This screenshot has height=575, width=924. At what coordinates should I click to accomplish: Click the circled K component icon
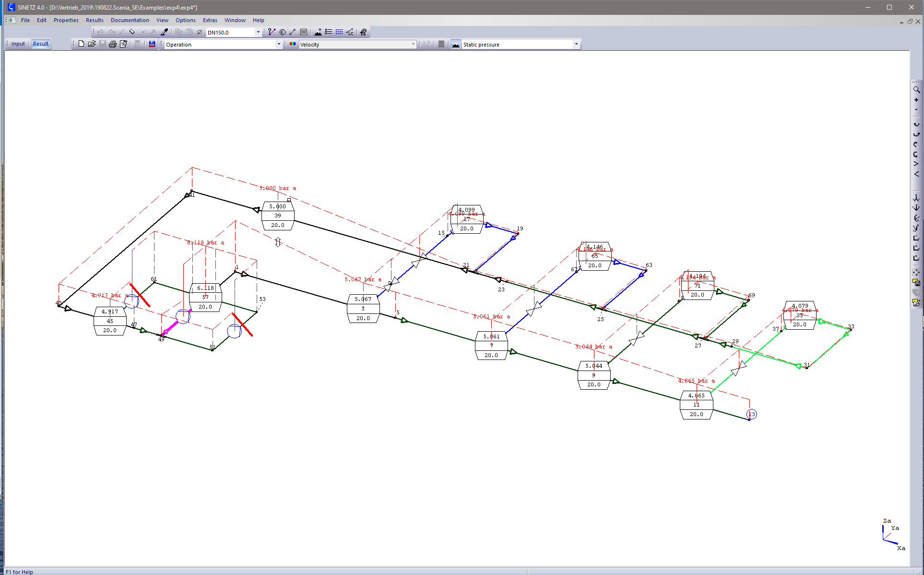click(x=283, y=32)
